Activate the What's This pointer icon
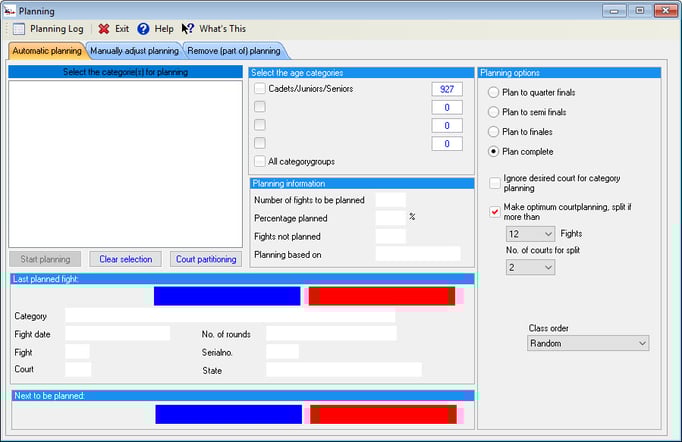Screen dimensions: 682x442 pyautogui.click(x=188, y=29)
